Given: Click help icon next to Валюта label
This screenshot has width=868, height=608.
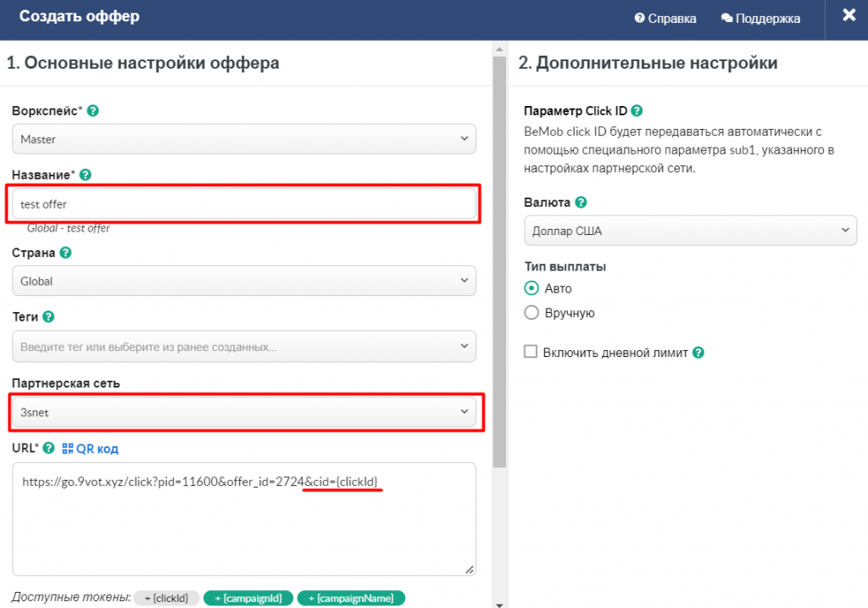Looking at the screenshot, I should click(581, 203).
